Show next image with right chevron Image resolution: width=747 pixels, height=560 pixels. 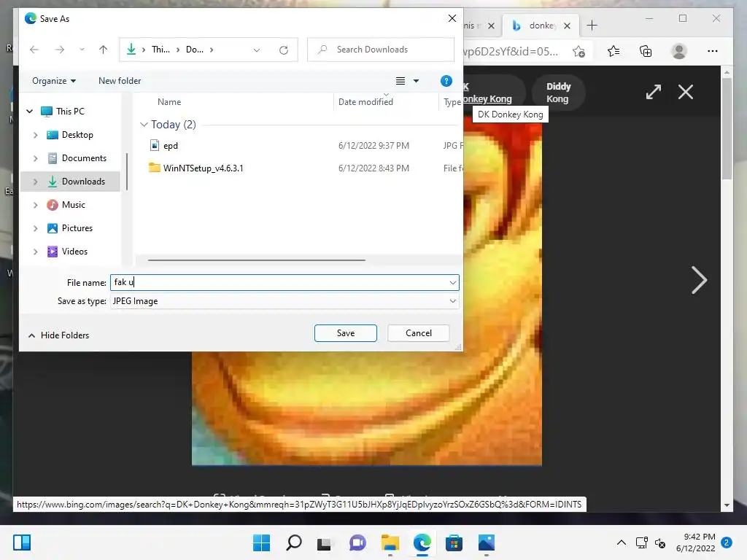699,280
